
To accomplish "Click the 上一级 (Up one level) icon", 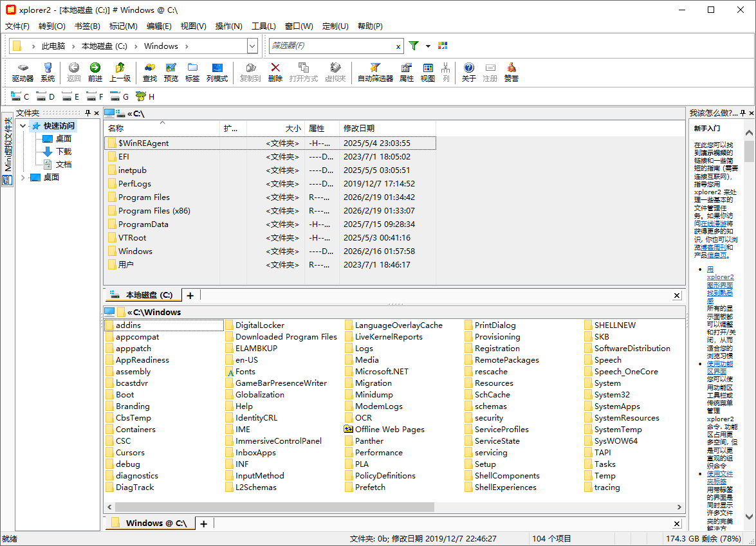I will [x=120, y=72].
